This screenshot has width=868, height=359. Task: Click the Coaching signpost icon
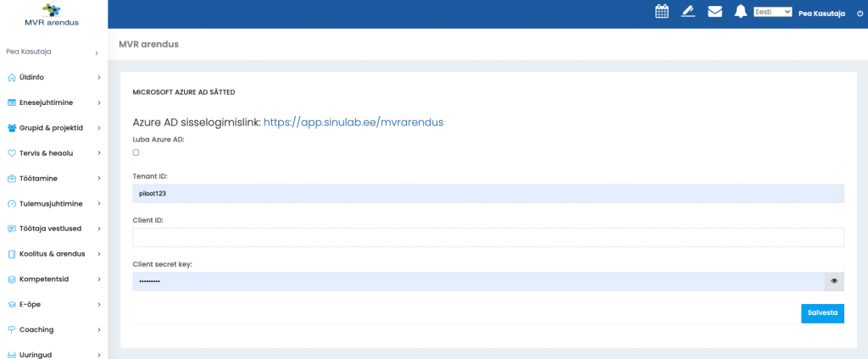coord(12,329)
